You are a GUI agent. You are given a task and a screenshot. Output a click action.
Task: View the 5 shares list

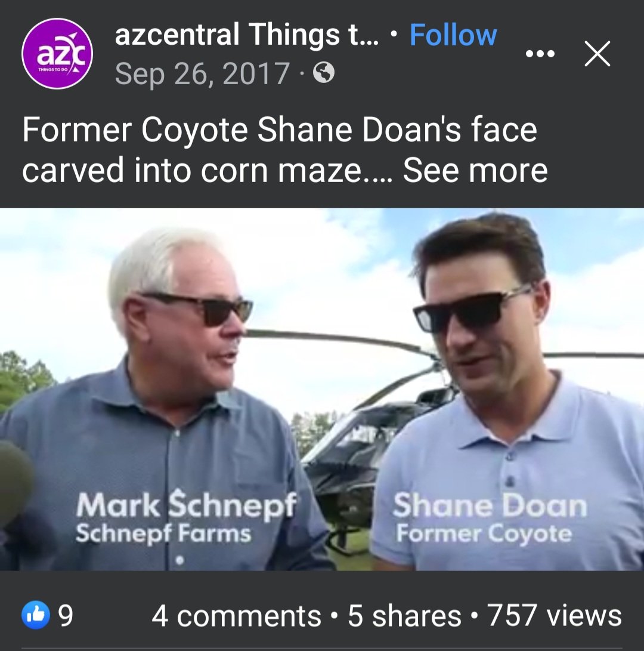[x=404, y=616]
